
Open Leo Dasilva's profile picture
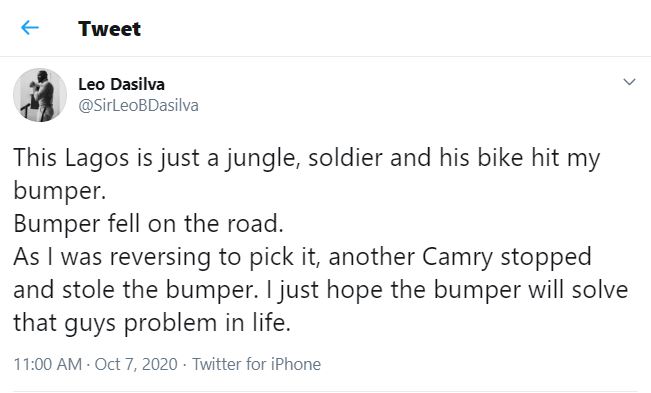pyautogui.click(x=40, y=95)
